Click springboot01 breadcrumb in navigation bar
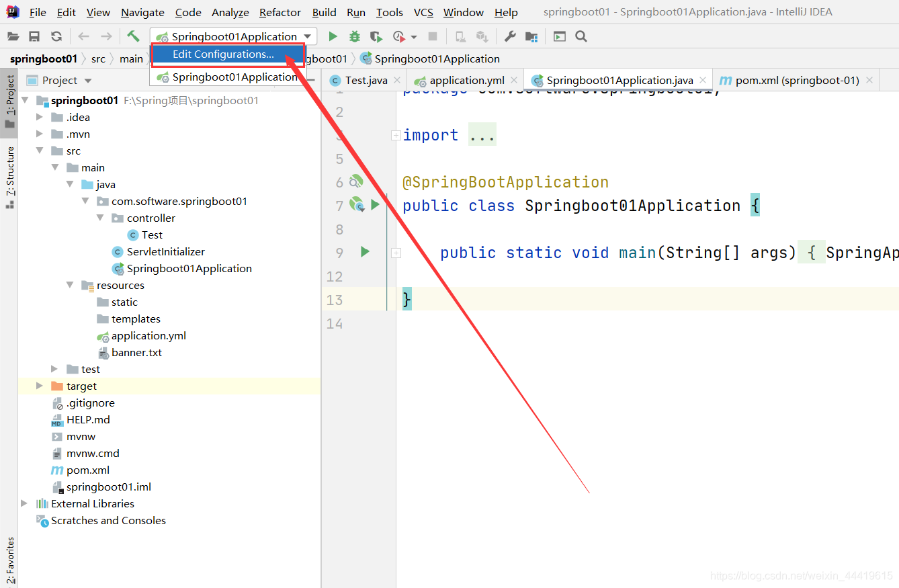 (x=44, y=58)
